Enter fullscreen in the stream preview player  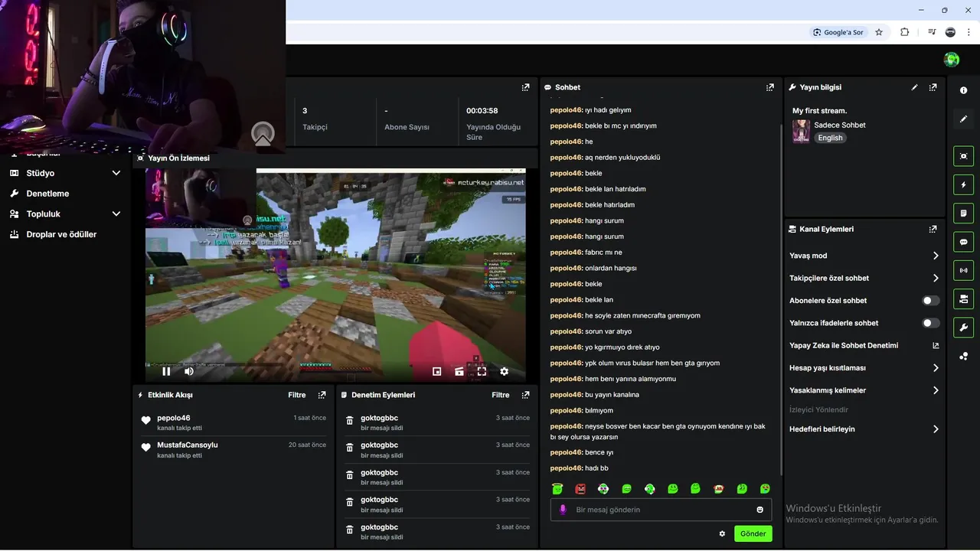(482, 371)
